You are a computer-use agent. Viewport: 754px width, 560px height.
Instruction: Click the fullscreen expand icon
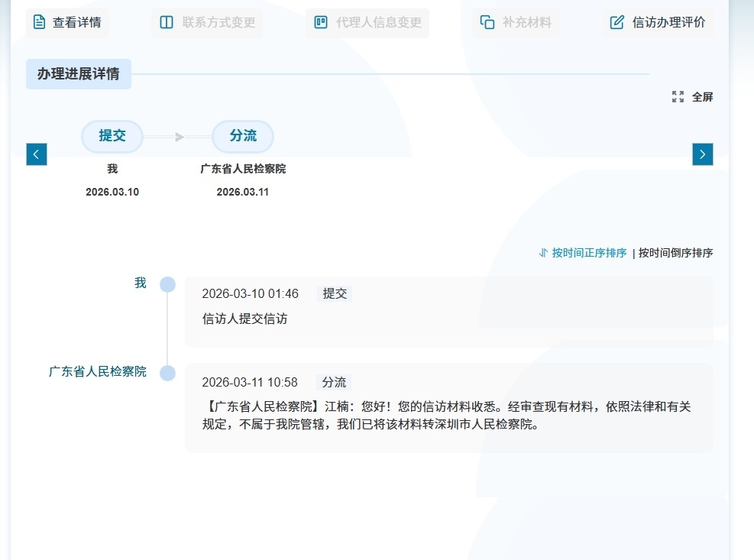(x=678, y=97)
